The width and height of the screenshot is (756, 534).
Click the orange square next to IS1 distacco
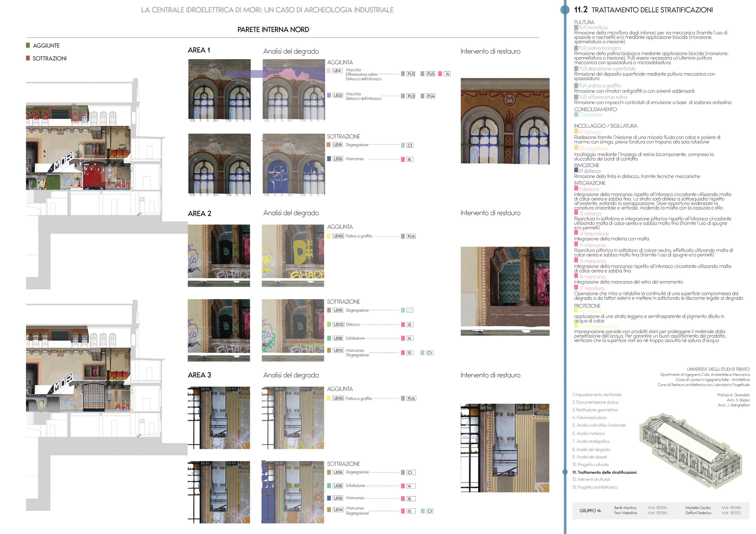click(x=576, y=131)
